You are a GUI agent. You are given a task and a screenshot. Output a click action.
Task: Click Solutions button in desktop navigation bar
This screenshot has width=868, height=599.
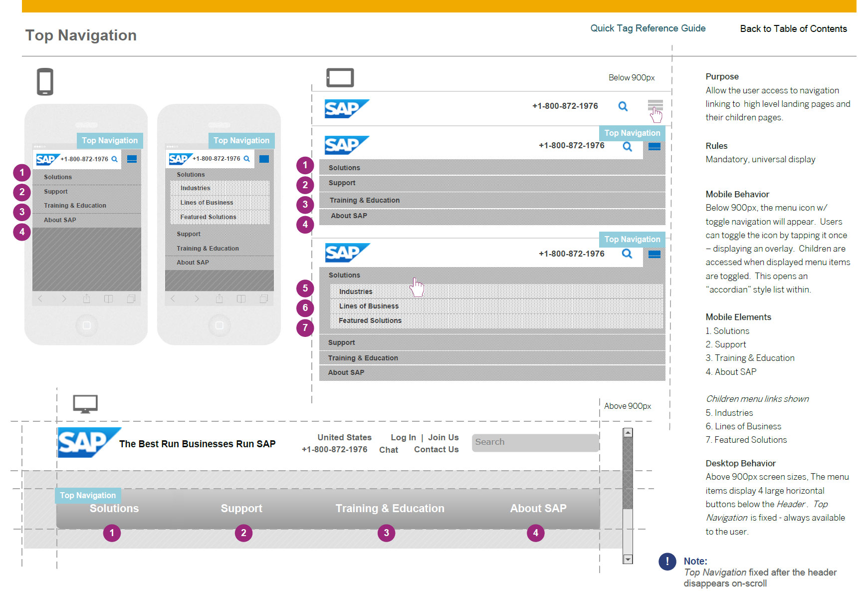114,509
